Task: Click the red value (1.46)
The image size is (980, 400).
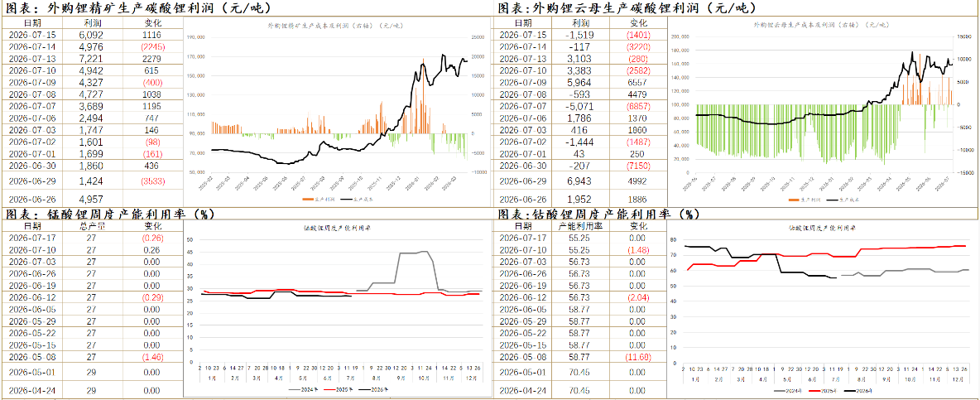Action: coord(151,356)
